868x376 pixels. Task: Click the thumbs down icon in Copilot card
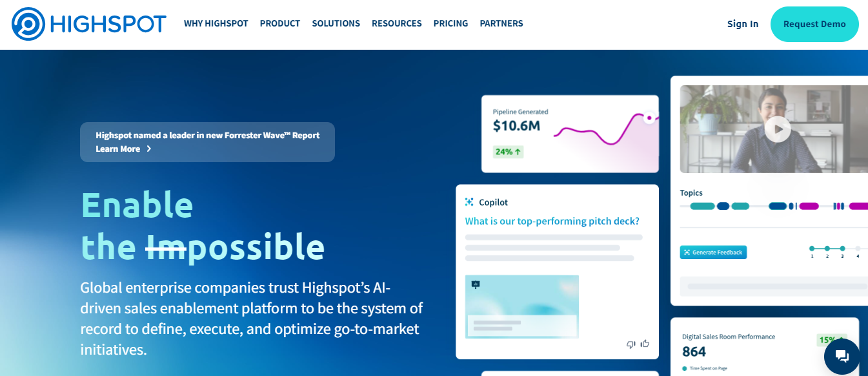click(631, 344)
